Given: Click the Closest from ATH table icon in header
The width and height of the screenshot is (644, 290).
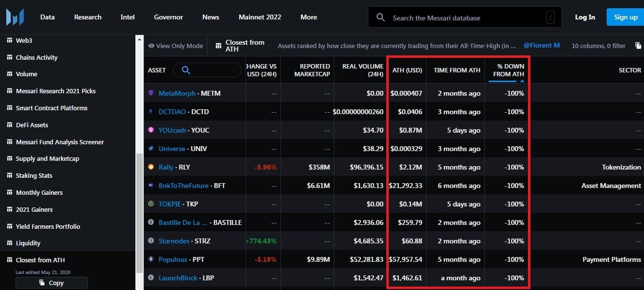Looking at the screenshot, I should pos(217,46).
